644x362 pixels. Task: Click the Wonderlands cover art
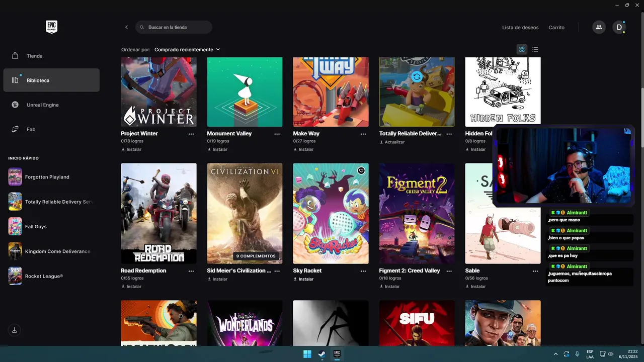coord(245,323)
